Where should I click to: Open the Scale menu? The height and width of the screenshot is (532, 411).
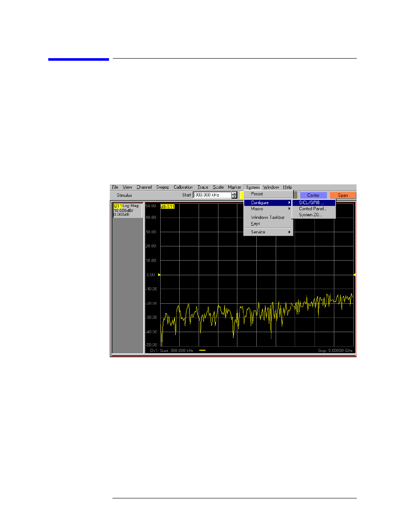pyautogui.click(x=218, y=187)
